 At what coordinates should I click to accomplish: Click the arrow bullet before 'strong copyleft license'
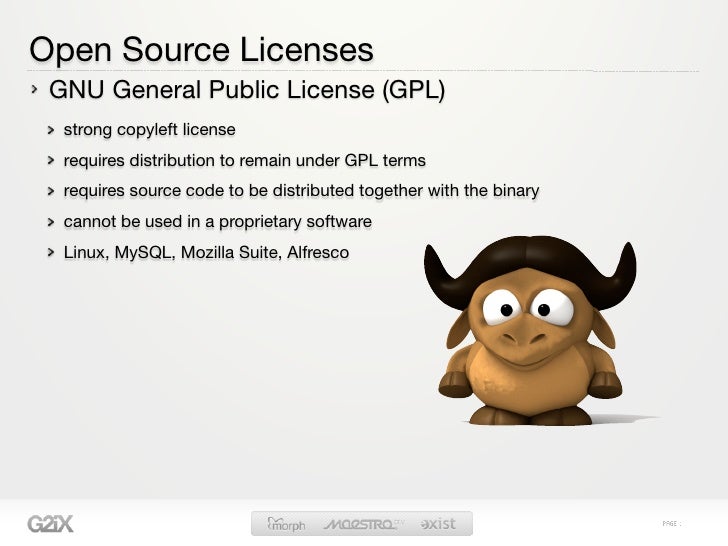pyautogui.click(x=51, y=130)
